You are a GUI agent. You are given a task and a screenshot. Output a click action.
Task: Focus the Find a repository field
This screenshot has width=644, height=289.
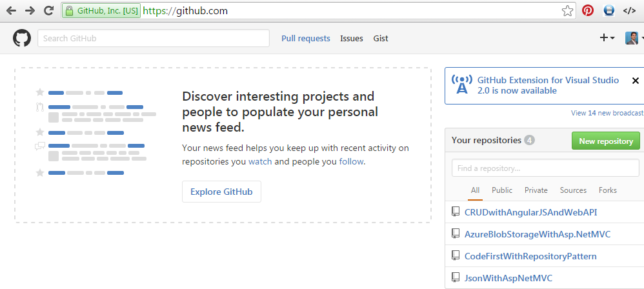(x=545, y=168)
